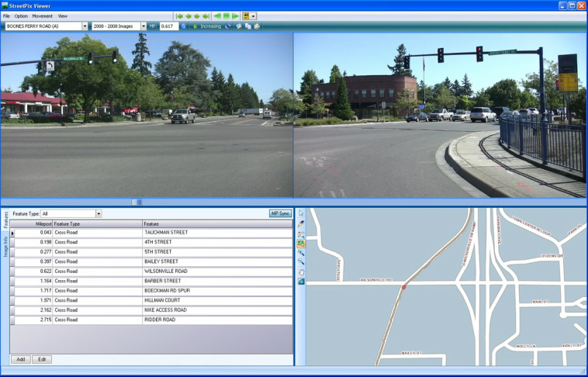This screenshot has height=377, width=588.
Task: Select the RIDDER ROAD row
Action: 151,320
